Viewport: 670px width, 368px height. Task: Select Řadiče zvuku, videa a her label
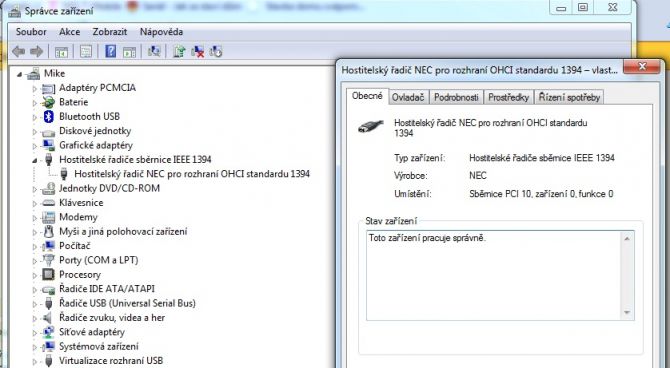112,318
